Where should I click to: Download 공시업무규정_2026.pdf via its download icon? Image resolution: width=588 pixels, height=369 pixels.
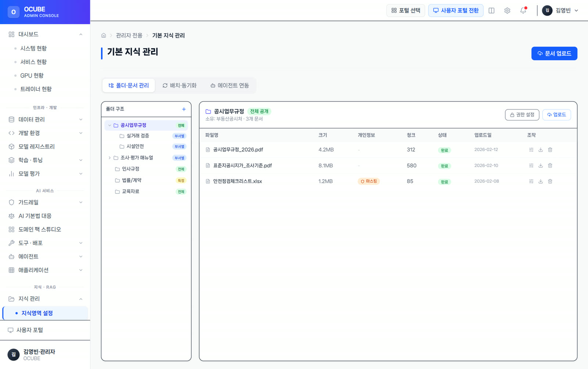(541, 150)
